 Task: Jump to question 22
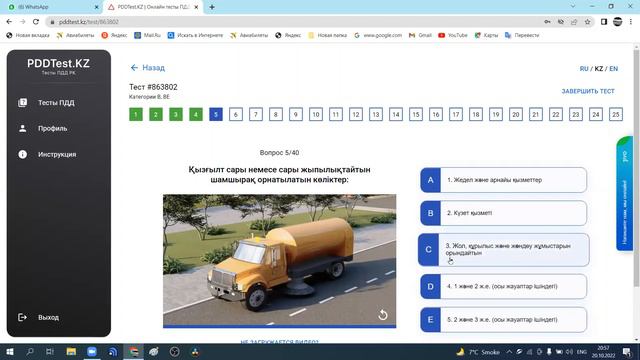[556, 115]
